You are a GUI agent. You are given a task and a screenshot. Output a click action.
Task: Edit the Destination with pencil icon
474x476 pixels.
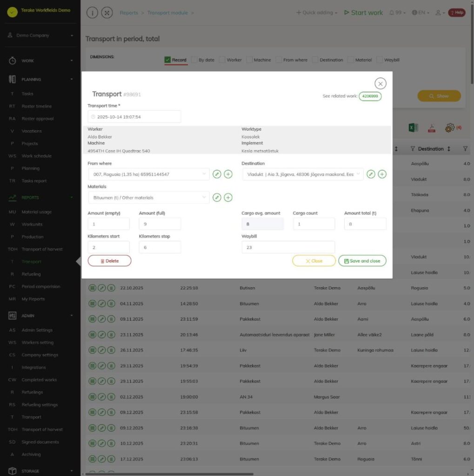tap(371, 174)
